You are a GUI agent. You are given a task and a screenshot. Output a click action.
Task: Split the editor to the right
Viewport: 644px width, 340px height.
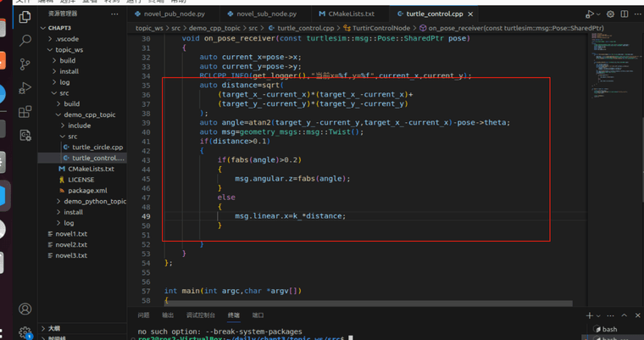tap(625, 14)
